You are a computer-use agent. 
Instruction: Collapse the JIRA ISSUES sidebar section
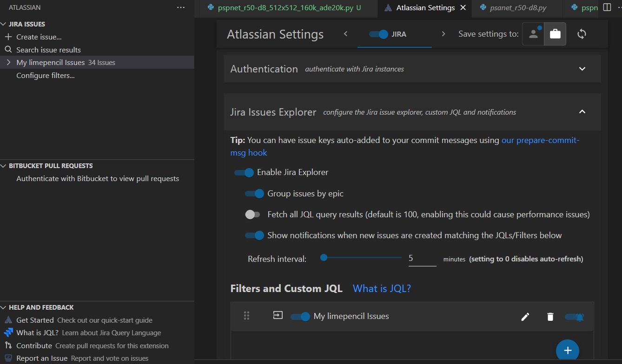4,24
